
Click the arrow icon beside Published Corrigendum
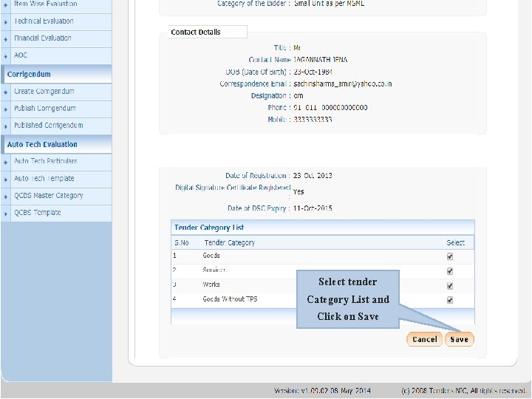pyautogui.click(x=5, y=126)
